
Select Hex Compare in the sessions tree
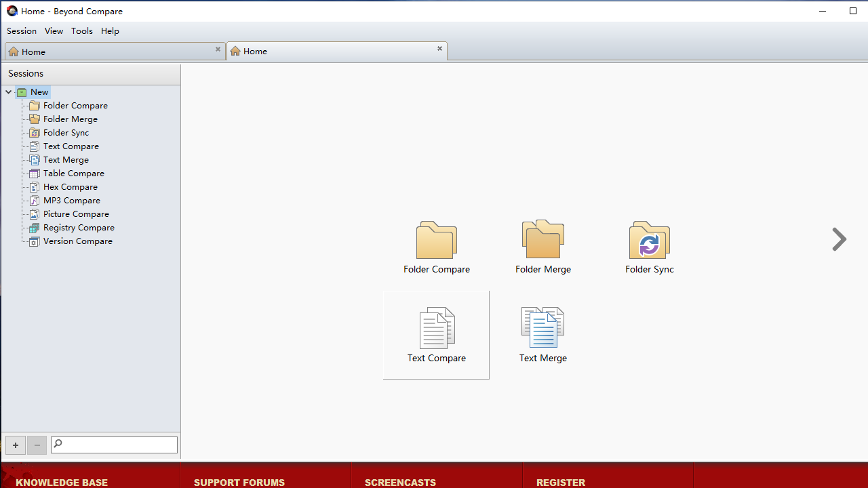coord(70,187)
